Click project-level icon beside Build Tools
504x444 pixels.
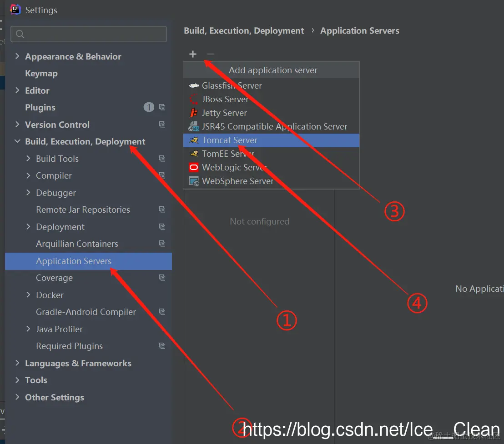[x=162, y=158]
